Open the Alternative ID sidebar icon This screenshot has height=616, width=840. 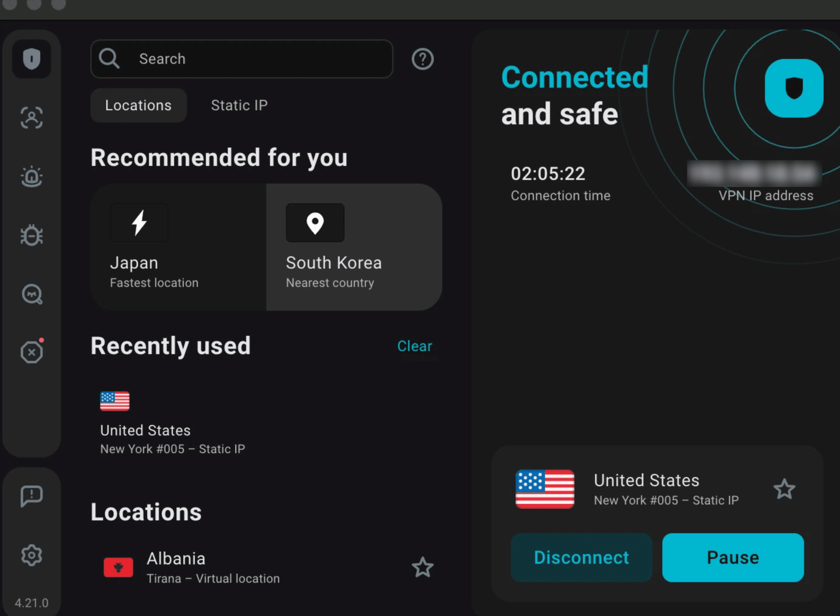32,118
